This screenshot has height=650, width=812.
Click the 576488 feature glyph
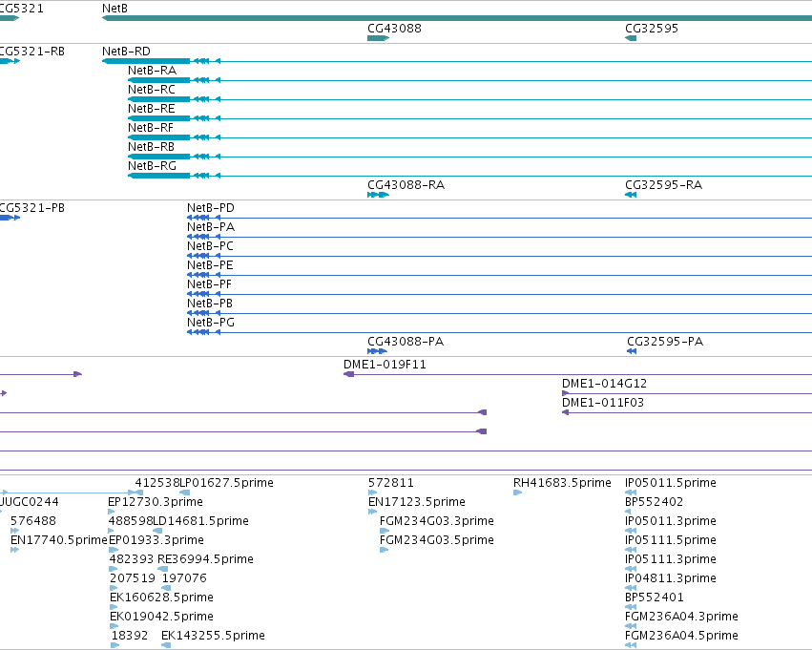pyautogui.click(x=14, y=531)
